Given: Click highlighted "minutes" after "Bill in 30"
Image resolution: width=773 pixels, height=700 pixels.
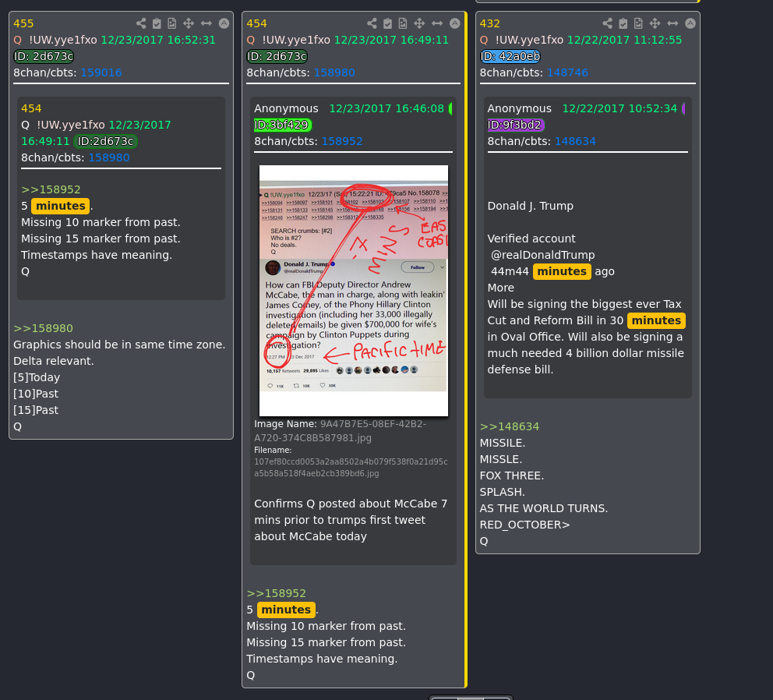Looking at the screenshot, I should 656,320.
